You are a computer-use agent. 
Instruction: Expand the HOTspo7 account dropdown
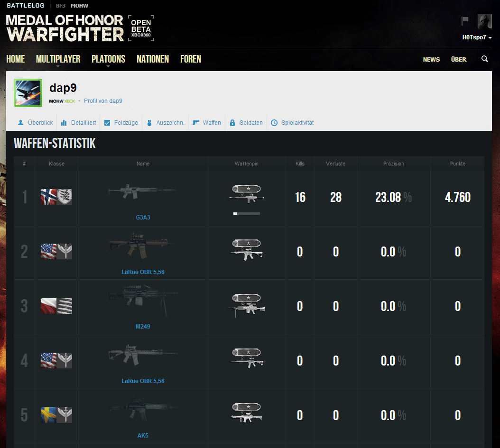[477, 37]
